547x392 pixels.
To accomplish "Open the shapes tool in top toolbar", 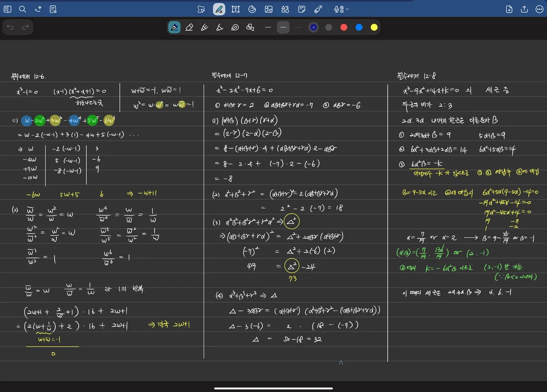I will [285, 9].
